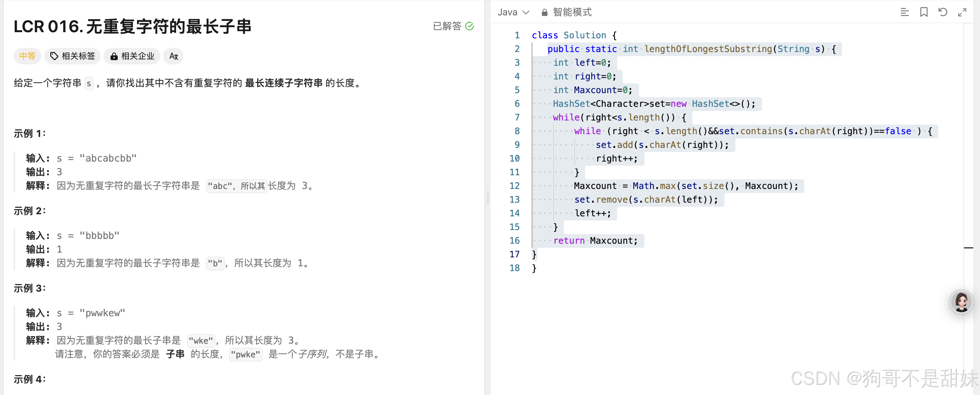Click line number 1 in gutter
The image size is (980, 395).
(517, 35)
